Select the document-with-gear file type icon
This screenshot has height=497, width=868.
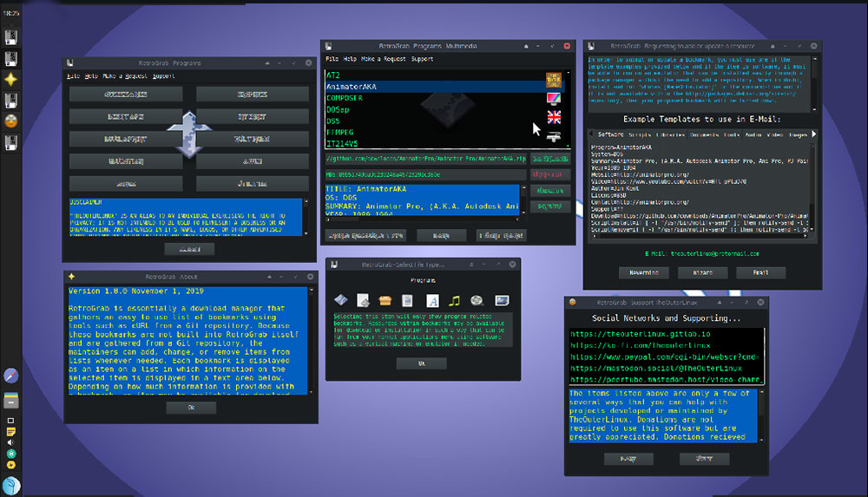[x=363, y=300]
